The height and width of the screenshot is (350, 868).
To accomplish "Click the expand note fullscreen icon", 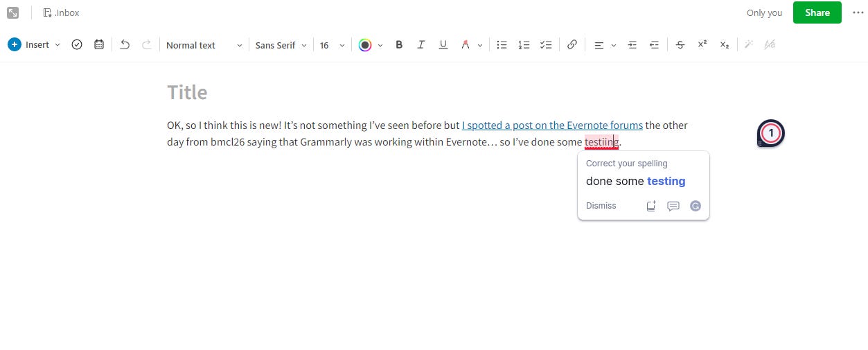I will (12, 12).
